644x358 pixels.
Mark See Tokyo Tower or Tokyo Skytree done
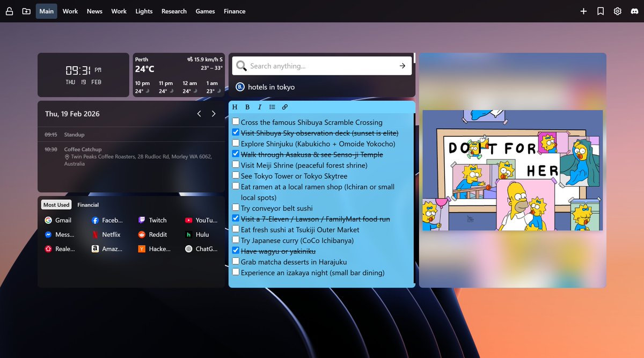(236, 176)
